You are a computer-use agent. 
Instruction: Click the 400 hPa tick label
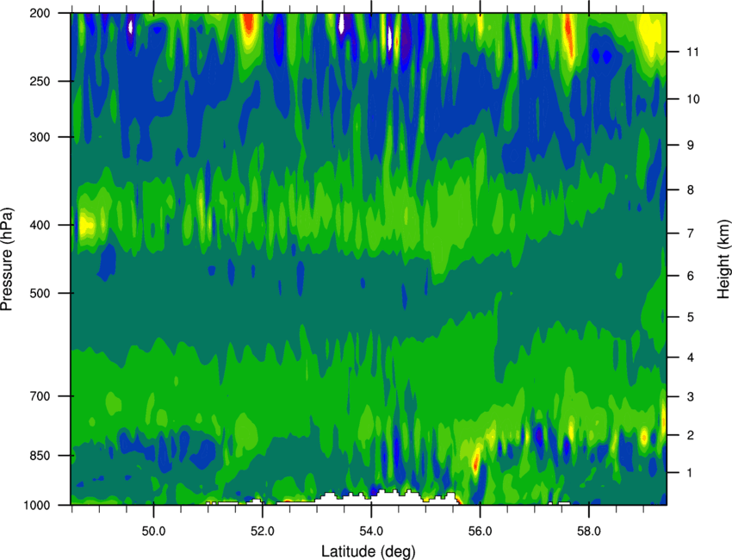[x=40, y=225]
